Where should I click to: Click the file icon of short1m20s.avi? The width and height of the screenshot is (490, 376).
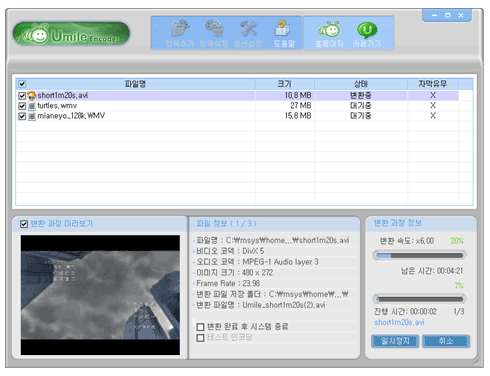32,96
